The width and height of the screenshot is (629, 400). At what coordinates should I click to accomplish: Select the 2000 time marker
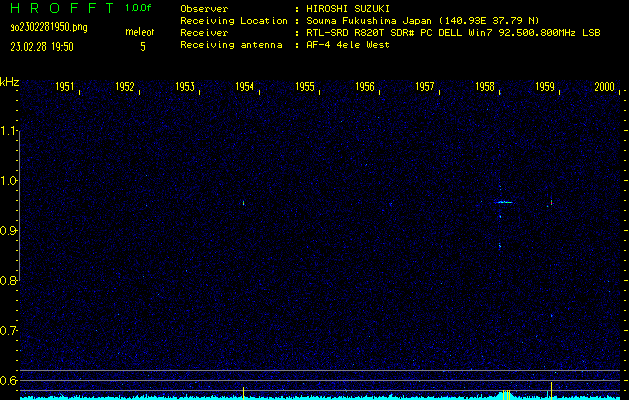coord(605,87)
